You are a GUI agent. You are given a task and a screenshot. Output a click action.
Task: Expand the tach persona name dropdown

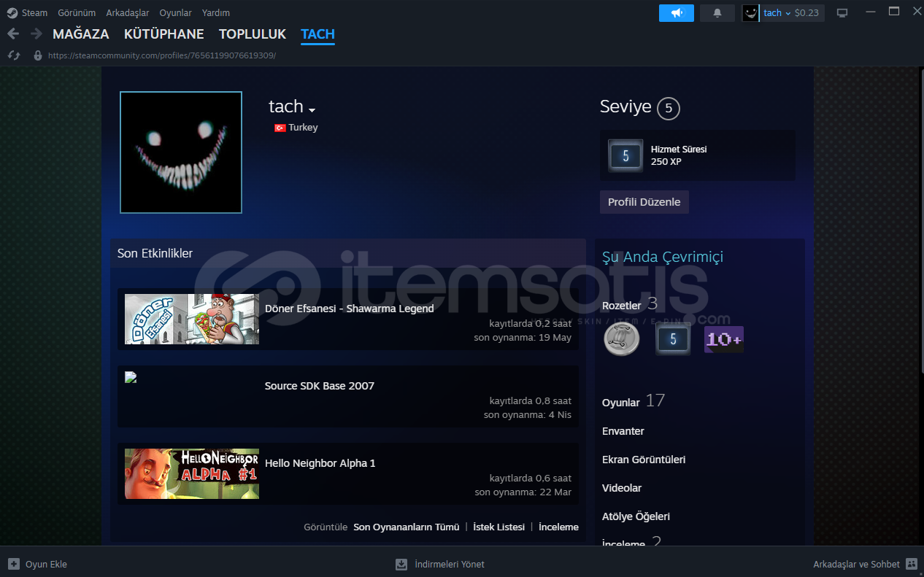[312, 110]
